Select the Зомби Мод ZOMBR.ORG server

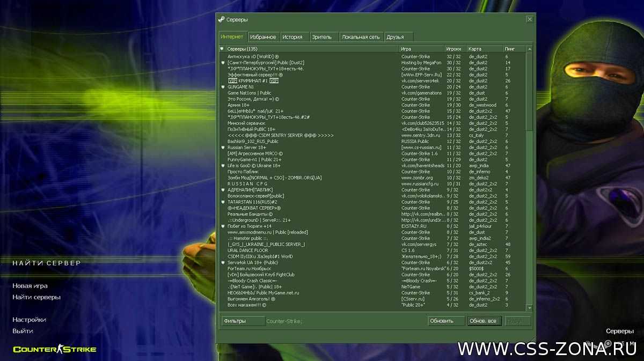(x=373, y=178)
